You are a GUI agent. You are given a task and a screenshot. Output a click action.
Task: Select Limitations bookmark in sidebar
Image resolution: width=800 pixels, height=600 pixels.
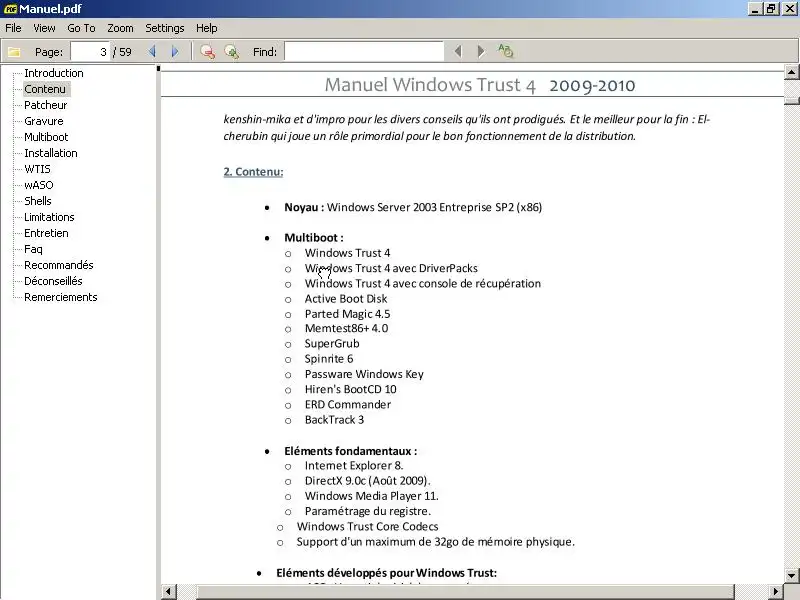(x=49, y=217)
